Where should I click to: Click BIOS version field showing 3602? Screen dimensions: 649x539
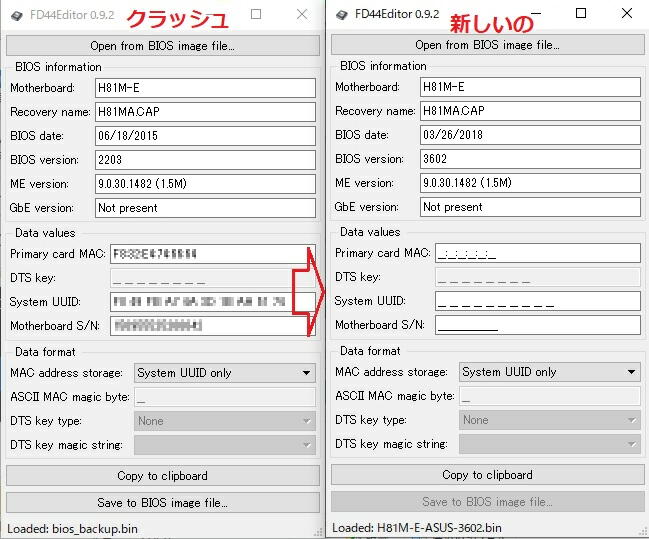[x=530, y=159]
